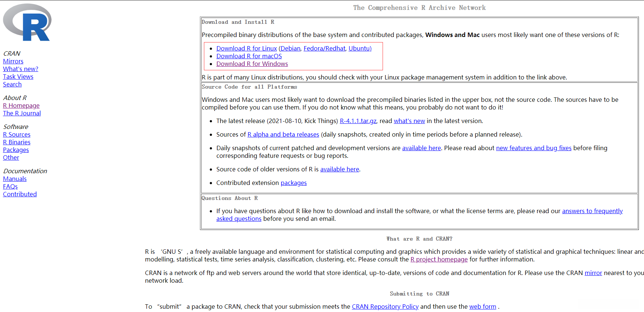Click the 'Documentation' sidebar section label
This screenshot has height=312, width=644.
coord(25,171)
